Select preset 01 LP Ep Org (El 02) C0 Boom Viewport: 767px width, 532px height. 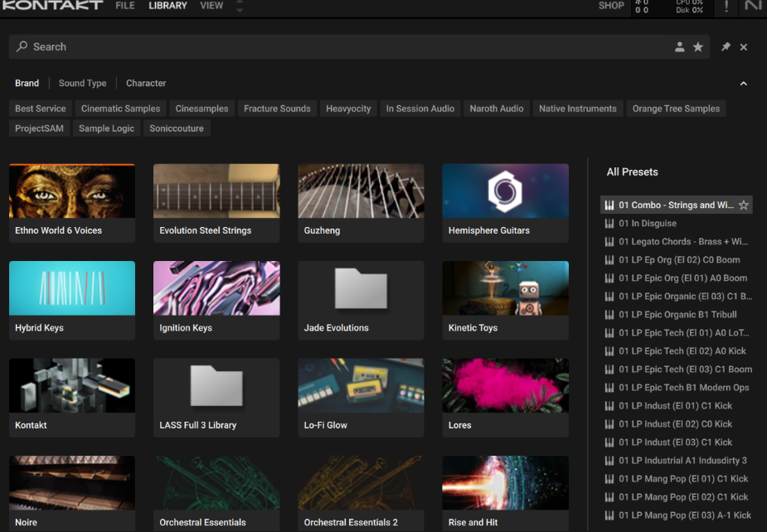(676, 259)
